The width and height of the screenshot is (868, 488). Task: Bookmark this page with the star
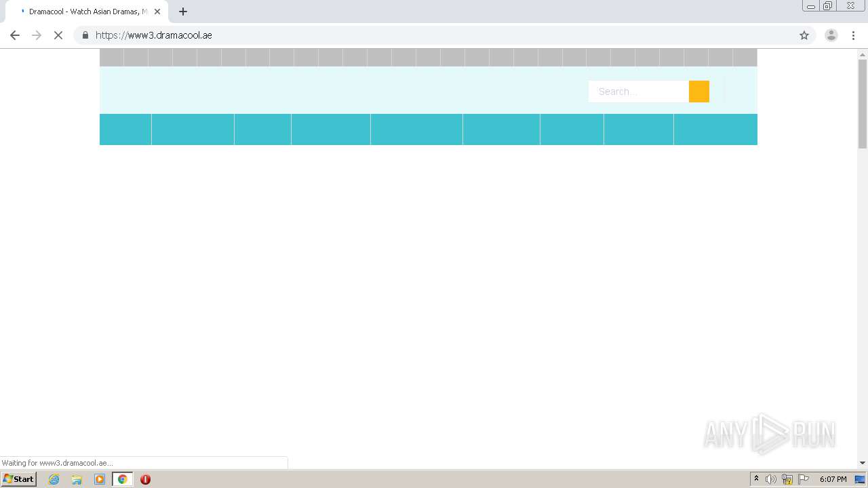[804, 35]
